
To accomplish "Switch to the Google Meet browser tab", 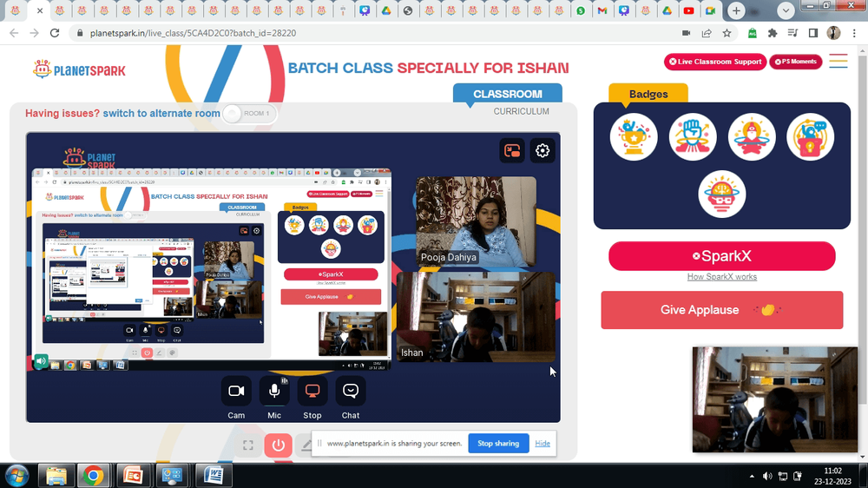I will pos(710,10).
